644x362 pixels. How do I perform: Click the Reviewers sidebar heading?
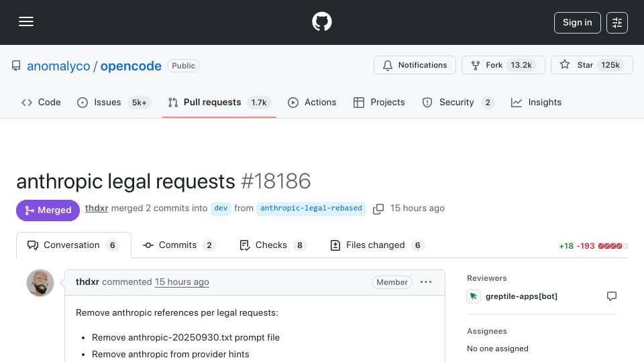click(487, 278)
